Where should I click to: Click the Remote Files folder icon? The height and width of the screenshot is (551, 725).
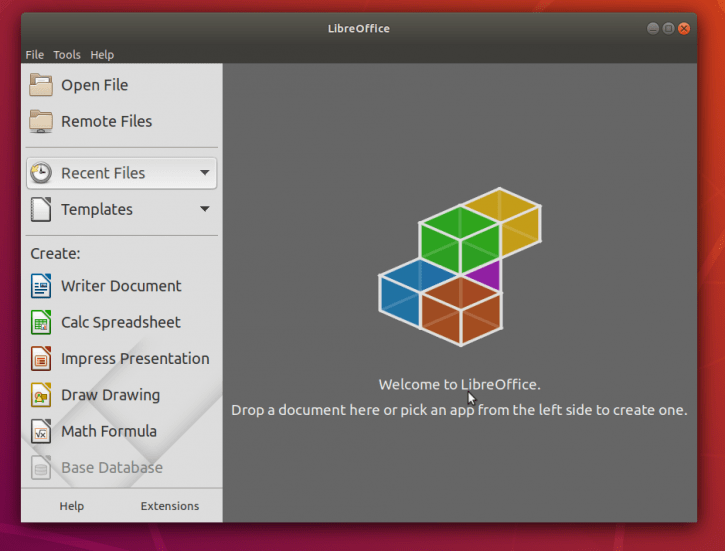(x=41, y=122)
